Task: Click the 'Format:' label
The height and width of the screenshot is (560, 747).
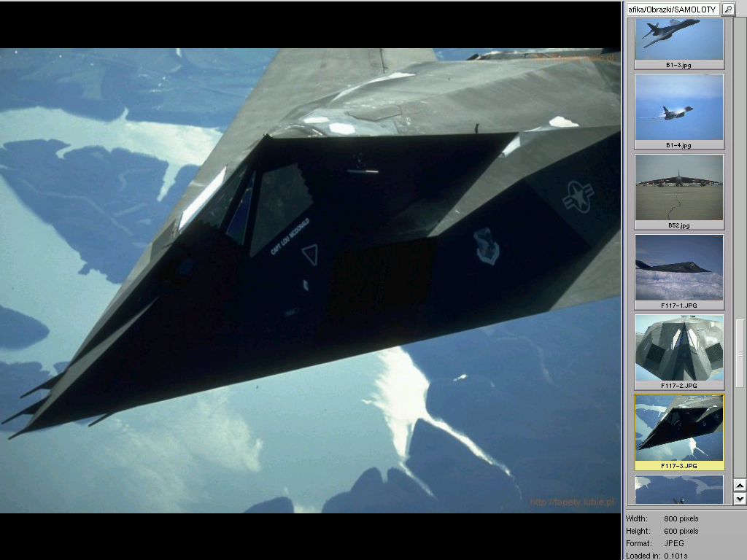Action: (639, 543)
